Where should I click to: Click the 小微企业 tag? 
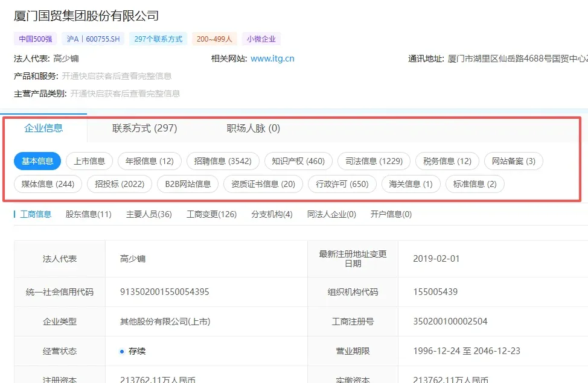coord(261,39)
